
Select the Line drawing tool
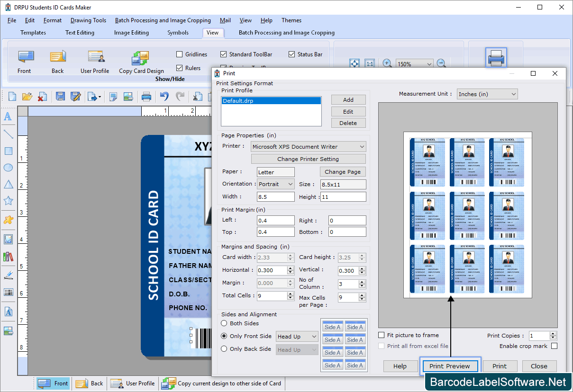[x=8, y=134]
